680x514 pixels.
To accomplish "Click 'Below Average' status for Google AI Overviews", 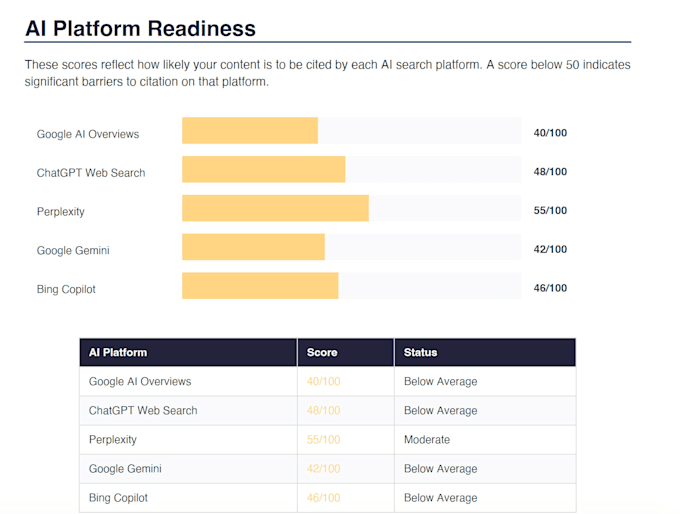I will (441, 381).
